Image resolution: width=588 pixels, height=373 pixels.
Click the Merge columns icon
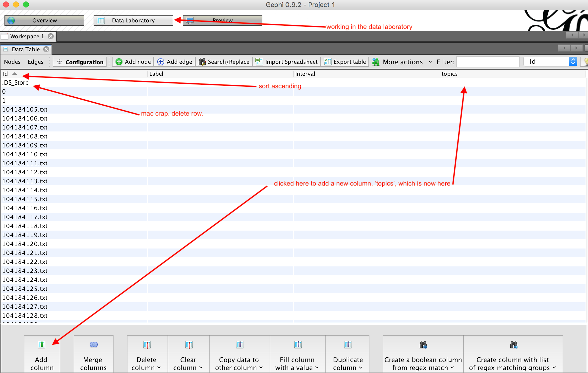click(x=93, y=344)
